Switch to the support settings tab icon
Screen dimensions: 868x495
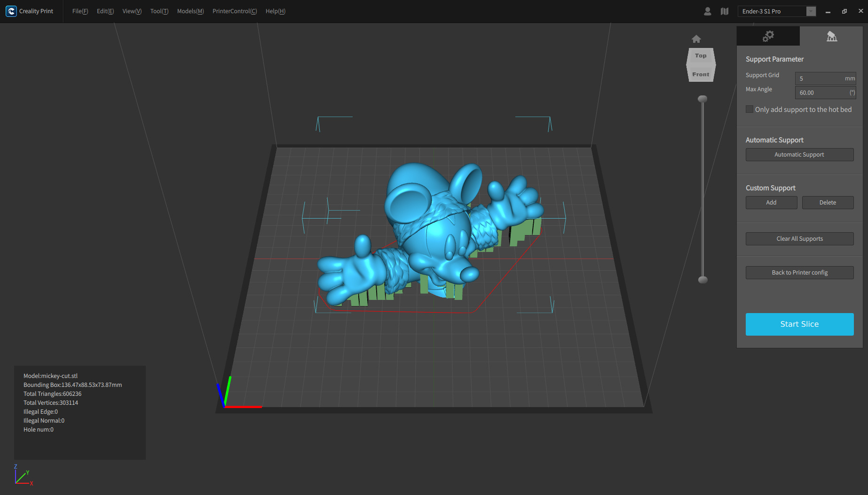tap(831, 36)
